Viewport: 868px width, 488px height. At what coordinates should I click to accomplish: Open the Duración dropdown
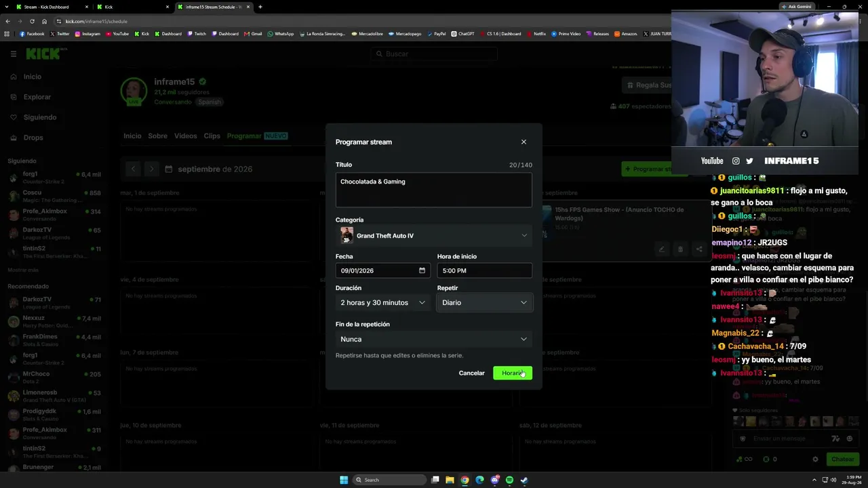[x=382, y=302]
